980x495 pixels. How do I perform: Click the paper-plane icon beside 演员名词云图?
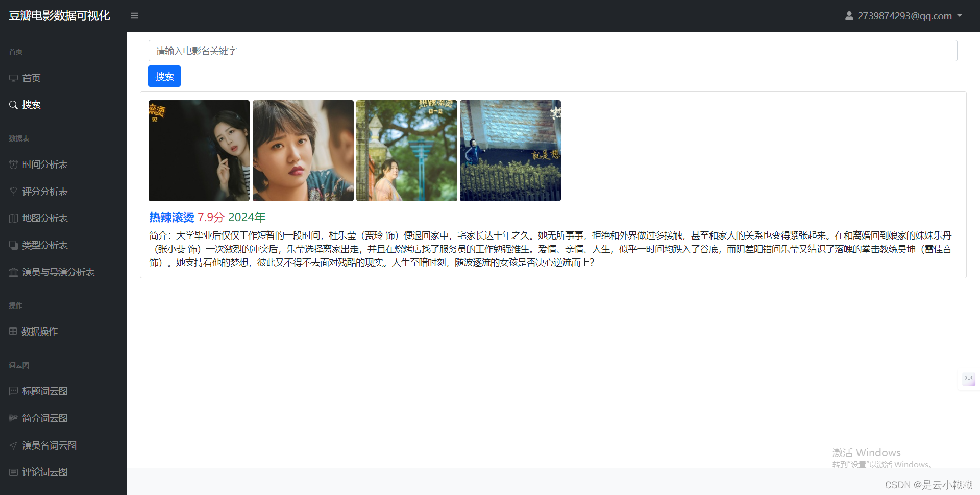click(x=13, y=445)
